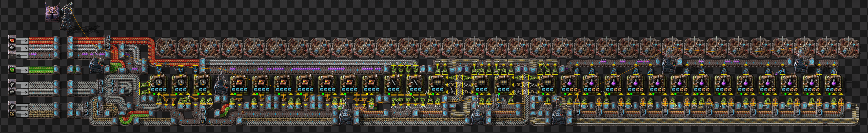Select the first iron stick assembling machine
This screenshot has width=868, height=133.
393,85
